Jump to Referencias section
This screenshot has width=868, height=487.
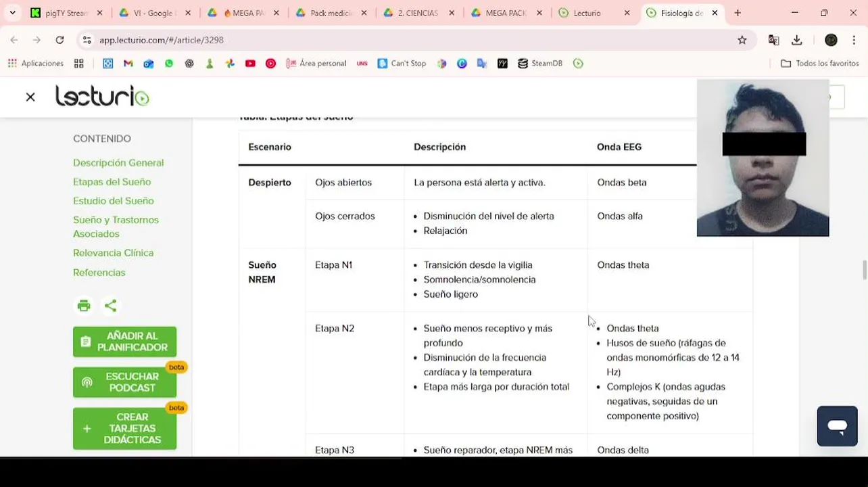99,273
